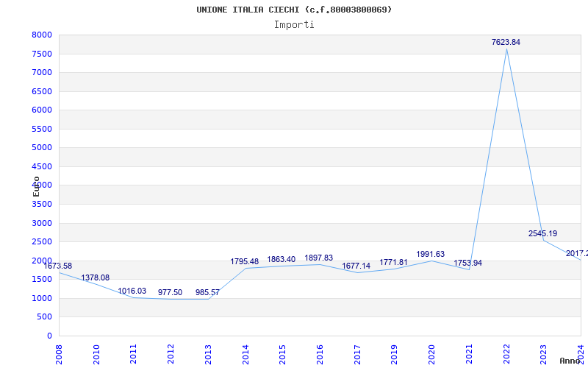This screenshot has width=588, height=368.
Task: Click the x-axis year 2014
Action: [245, 354]
